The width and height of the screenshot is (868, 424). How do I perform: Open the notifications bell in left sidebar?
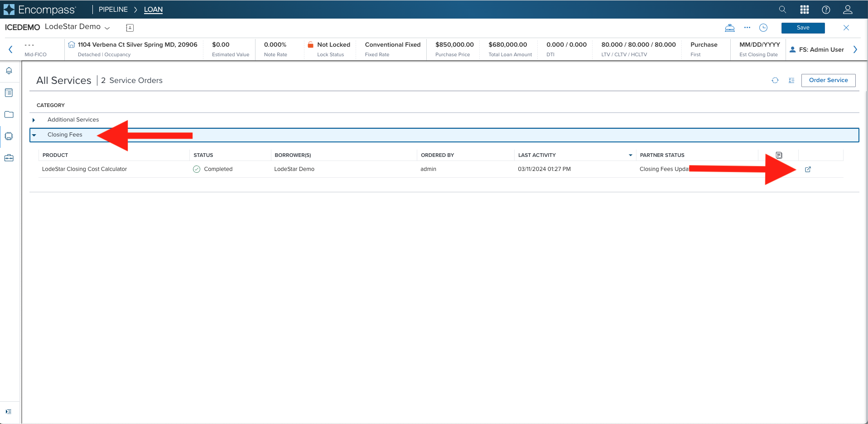9,71
